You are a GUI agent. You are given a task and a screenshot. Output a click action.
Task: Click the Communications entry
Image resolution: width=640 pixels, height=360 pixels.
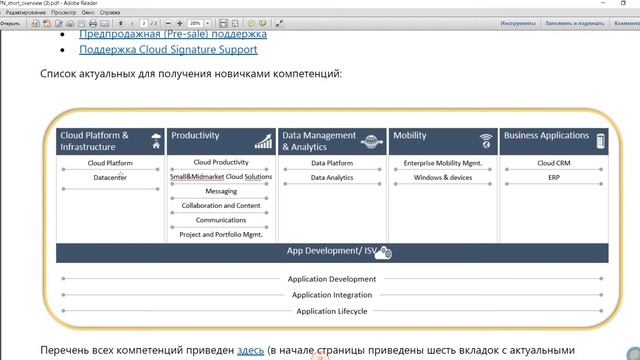coord(221,220)
